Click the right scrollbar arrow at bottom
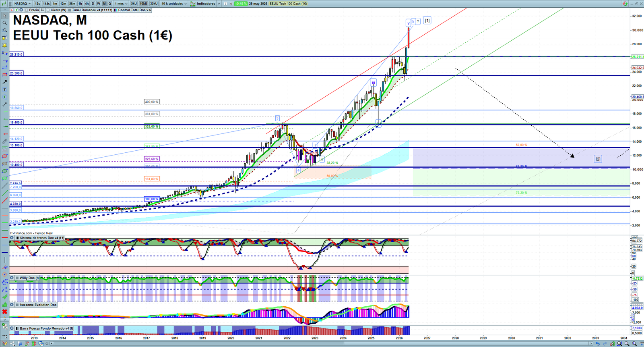Viewport: 644px width, 347px height. 591,344
